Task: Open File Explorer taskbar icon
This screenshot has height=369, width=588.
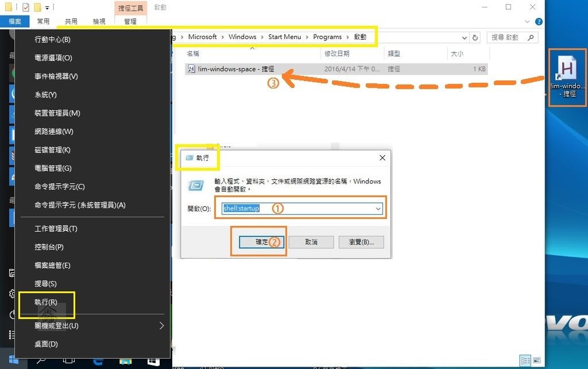Action: 126,361
